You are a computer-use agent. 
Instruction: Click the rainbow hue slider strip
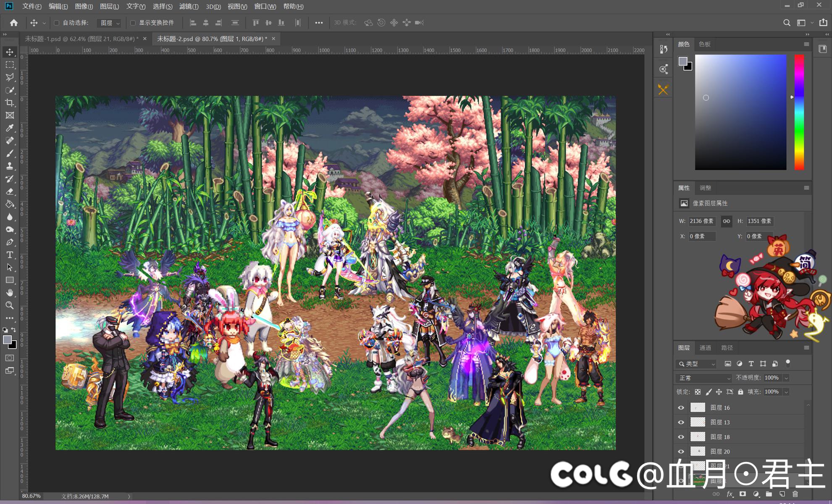coord(799,112)
